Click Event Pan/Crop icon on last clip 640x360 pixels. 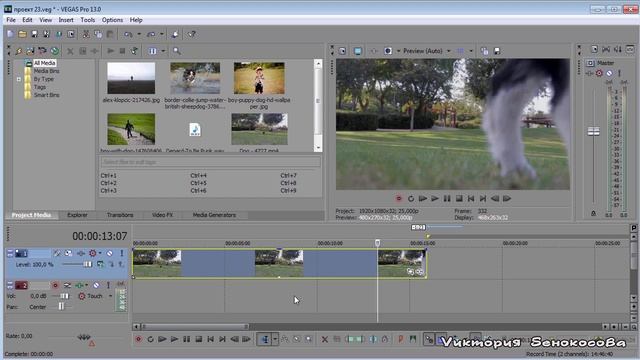tap(410, 271)
